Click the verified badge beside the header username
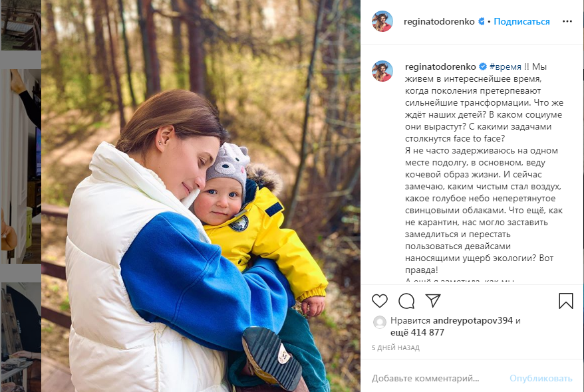The width and height of the screenshot is (584, 392). [x=481, y=21]
